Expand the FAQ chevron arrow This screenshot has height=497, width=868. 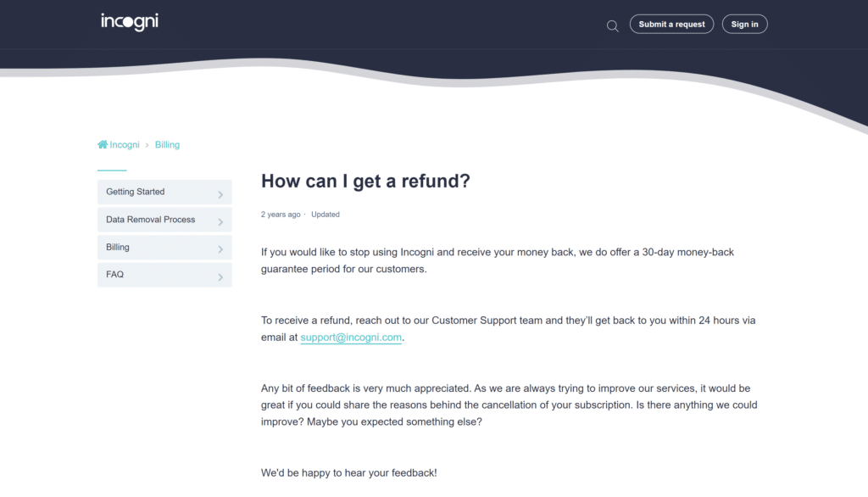click(220, 277)
